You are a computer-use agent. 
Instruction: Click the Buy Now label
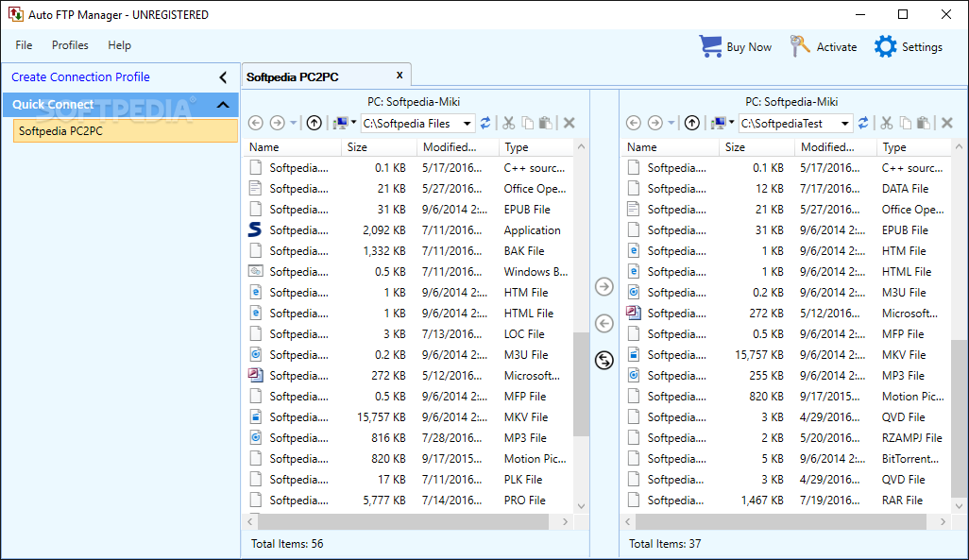[749, 47]
